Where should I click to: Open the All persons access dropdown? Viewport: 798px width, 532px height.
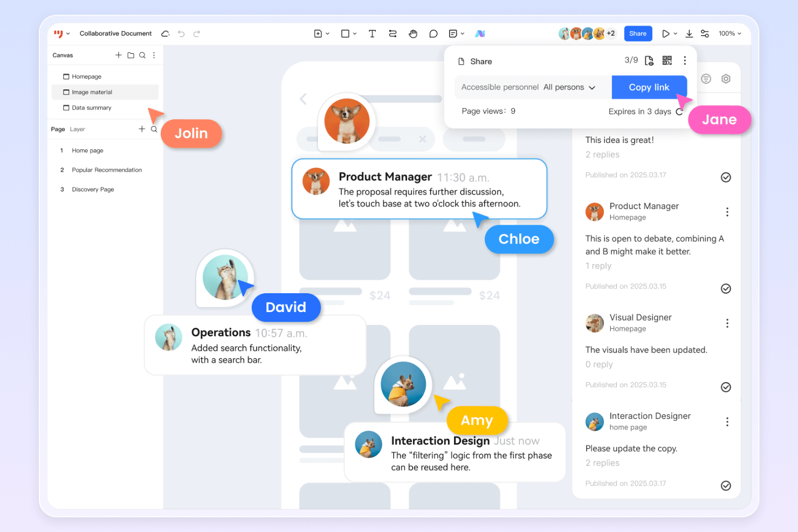pos(569,87)
